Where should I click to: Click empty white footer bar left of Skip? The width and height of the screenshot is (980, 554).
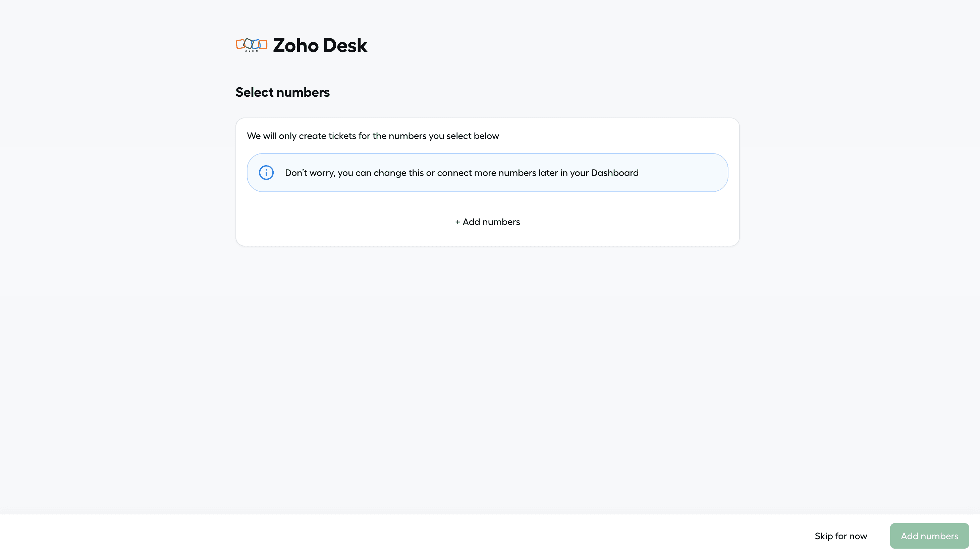380,535
